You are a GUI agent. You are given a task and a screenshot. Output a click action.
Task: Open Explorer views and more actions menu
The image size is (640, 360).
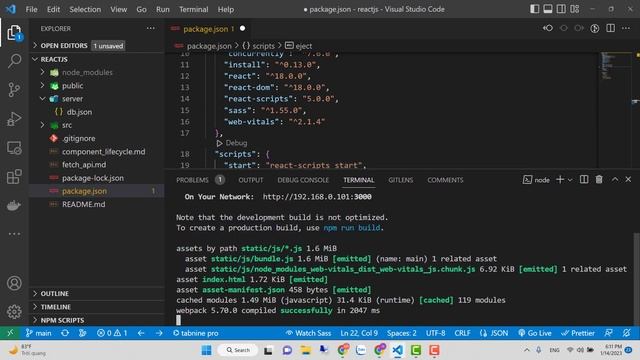151,28
